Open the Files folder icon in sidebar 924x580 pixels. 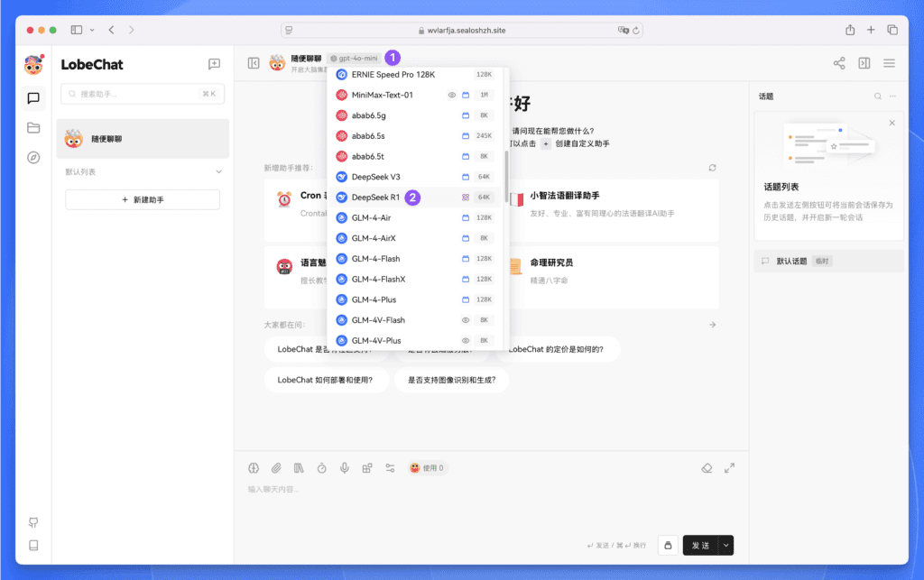(x=33, y=128)
